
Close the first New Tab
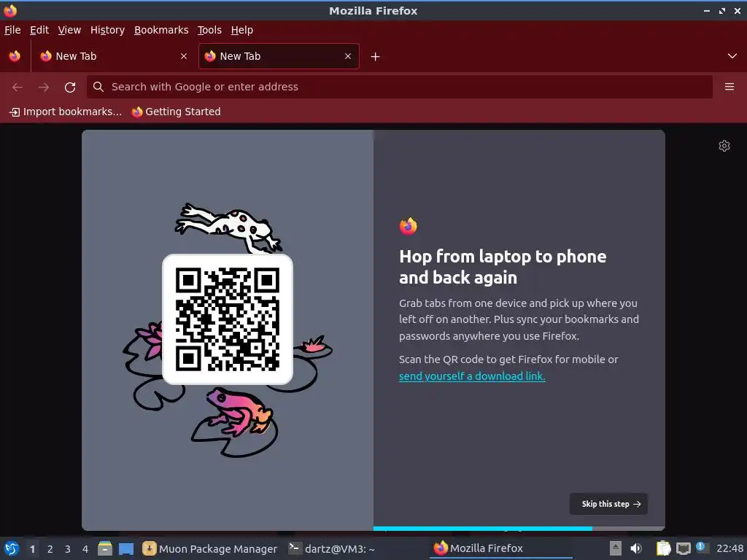click(183, 56)
